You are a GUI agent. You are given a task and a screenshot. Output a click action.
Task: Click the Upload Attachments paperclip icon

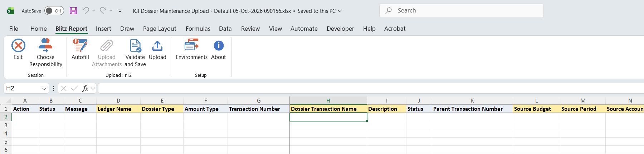click(x=107, y=46)
